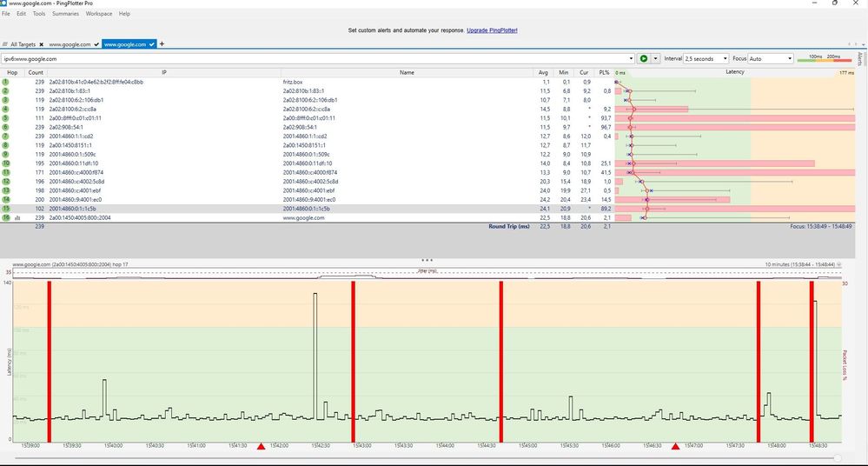Open the 10 minutes timeline range dropdown

coord(838,265)
